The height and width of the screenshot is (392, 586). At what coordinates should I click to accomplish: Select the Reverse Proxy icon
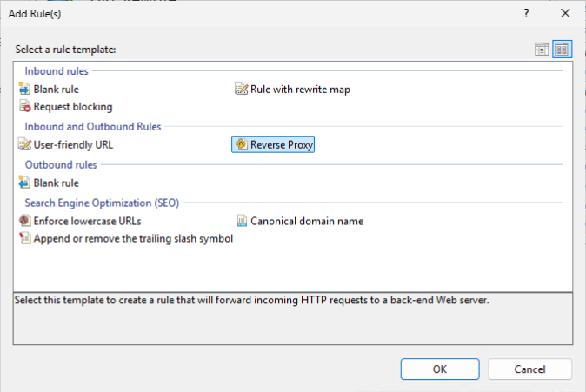pos(242,144)
